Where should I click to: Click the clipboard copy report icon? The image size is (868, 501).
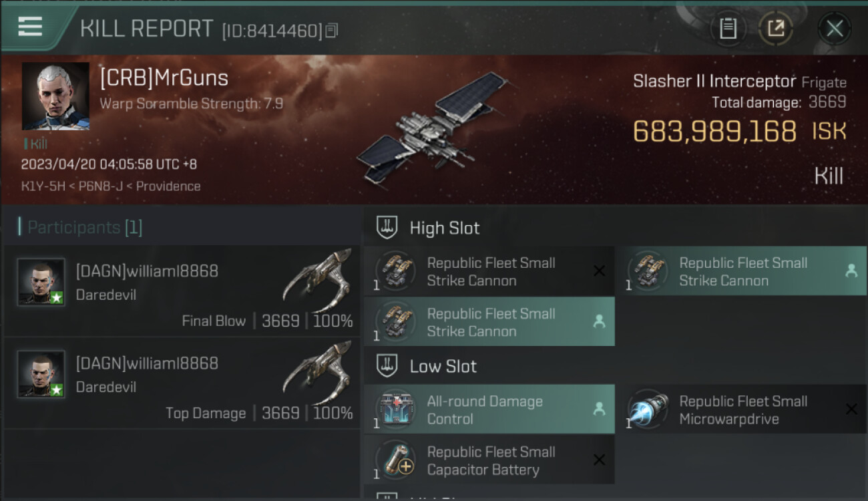pos(728,28)
